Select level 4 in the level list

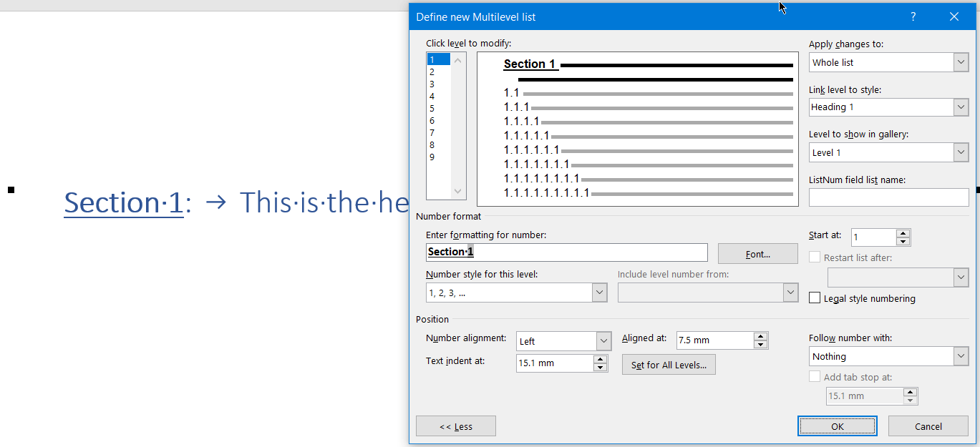[439, 96]
